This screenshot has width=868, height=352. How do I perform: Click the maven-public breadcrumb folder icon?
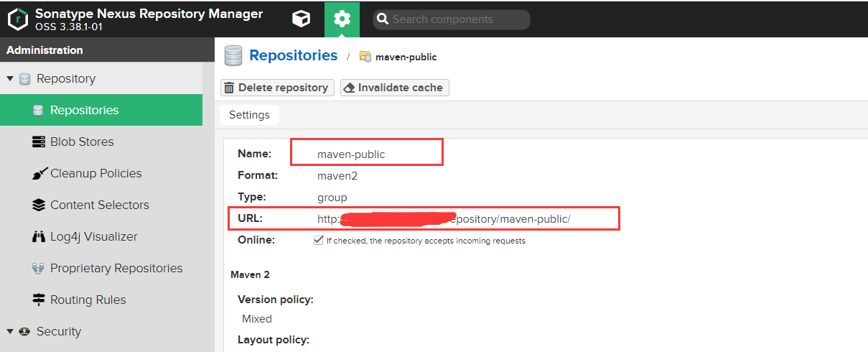click(x=365, y=56)
